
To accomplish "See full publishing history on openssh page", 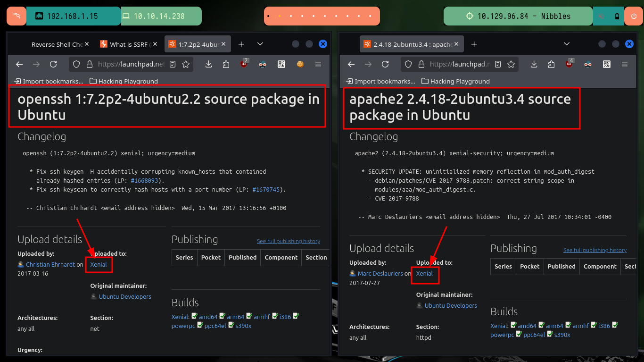I will 289,241.
